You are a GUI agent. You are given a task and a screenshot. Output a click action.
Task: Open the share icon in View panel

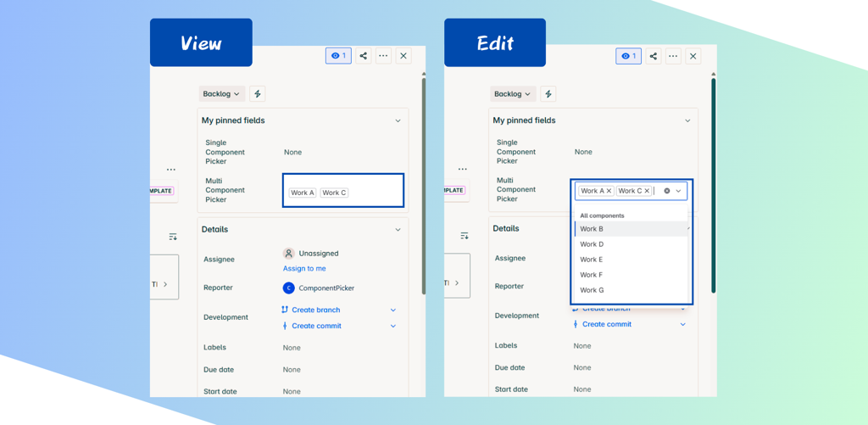pos(363,56)
